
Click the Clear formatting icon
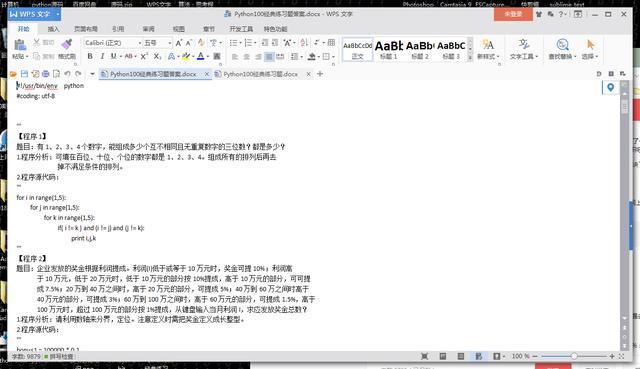[x=201, y=42]
